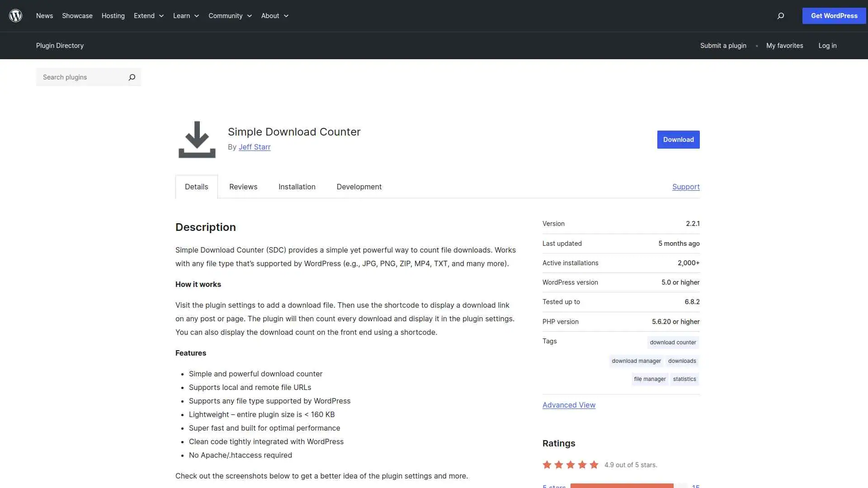
Task: Click the fifth rating star under Ratings
Action: (x=593, y=464)
